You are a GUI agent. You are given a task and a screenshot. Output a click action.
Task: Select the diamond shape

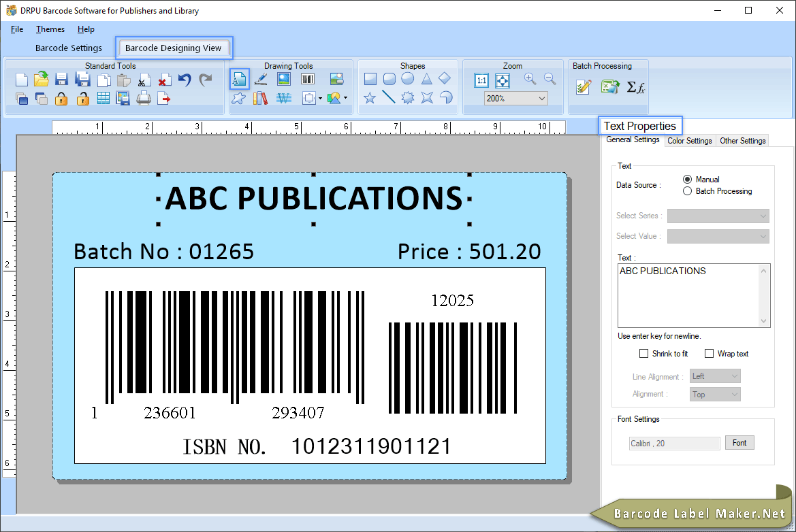[445, 78]
